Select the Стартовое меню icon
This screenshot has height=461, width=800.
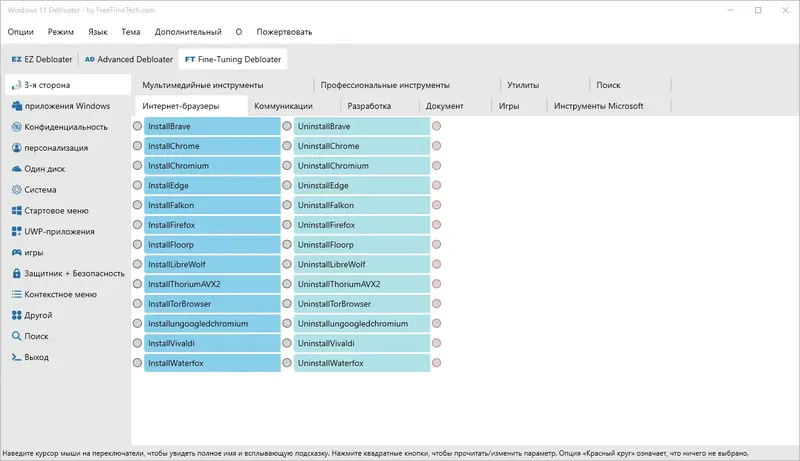tap(17, 211)
